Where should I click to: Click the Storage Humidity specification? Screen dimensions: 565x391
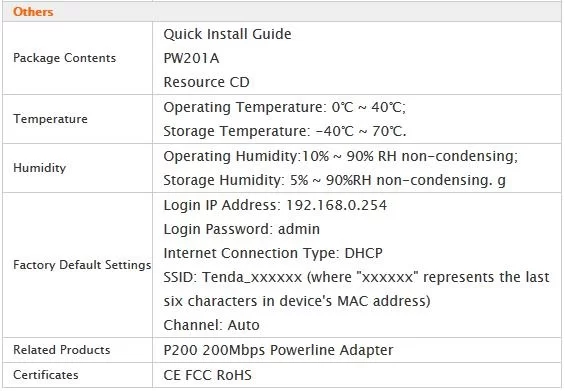[334, 180]
